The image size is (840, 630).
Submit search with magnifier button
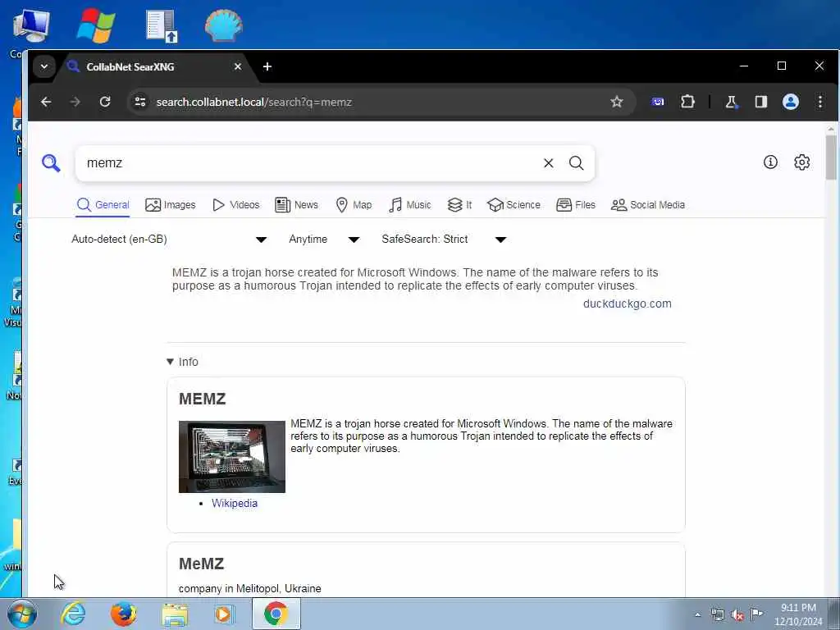[x=577, y=163]
